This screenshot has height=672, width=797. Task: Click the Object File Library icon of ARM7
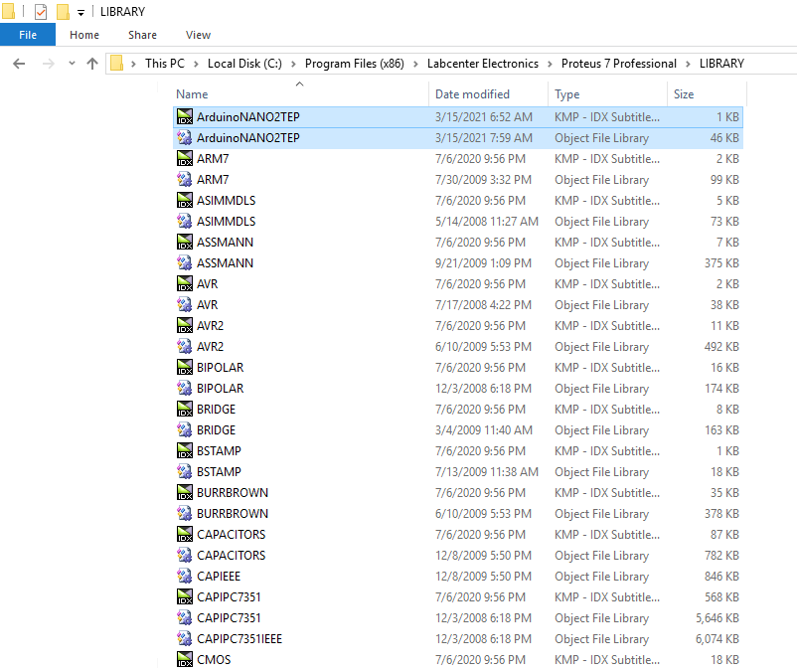[x=185, y=180]
